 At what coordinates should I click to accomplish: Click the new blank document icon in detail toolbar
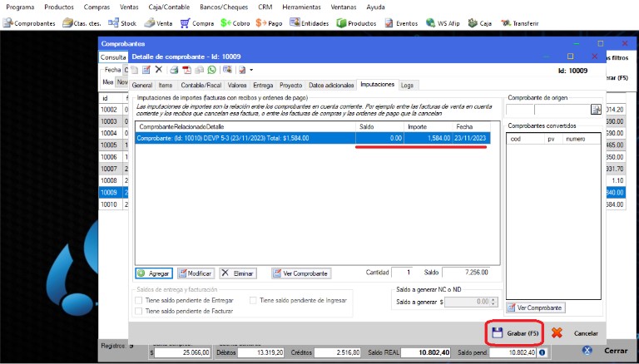(x=135, y=70)
